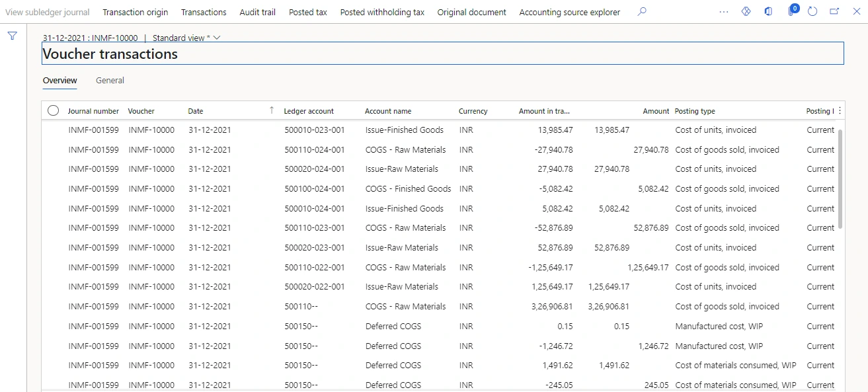
Task: Open the attachments icon with 0 badge
Action: click(x=792, y=11)
